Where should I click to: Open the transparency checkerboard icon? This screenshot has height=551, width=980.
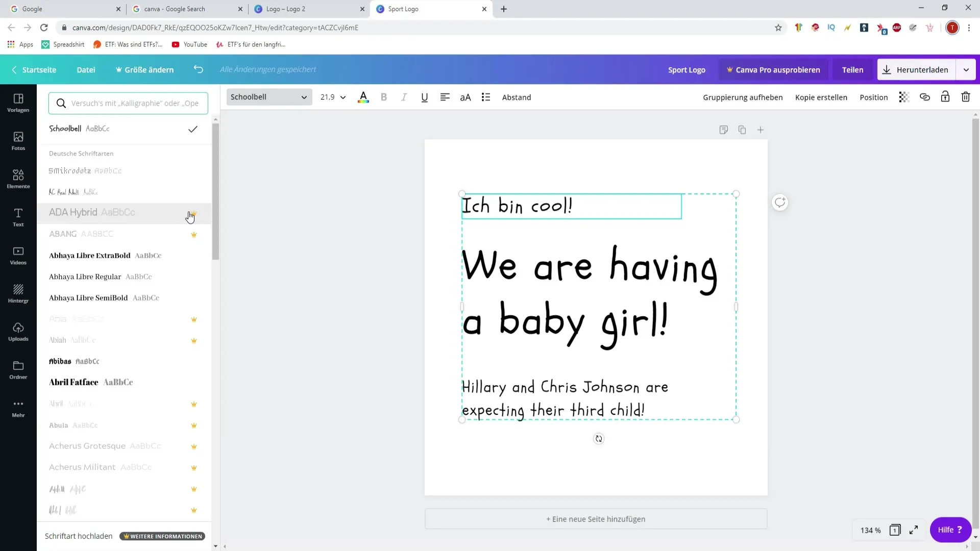[904, 97]
